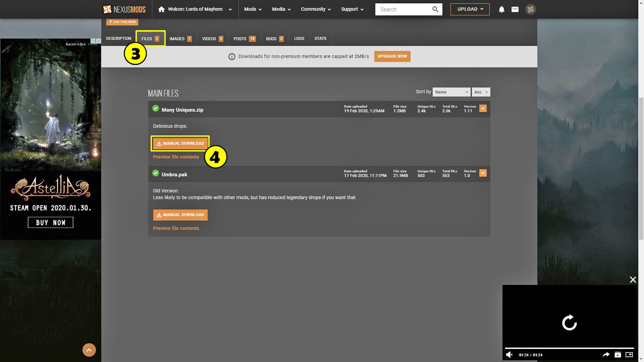The image size is (644, 362).
Task: Click Manual Download for Umbra.pak
Action: click(180, 215)
